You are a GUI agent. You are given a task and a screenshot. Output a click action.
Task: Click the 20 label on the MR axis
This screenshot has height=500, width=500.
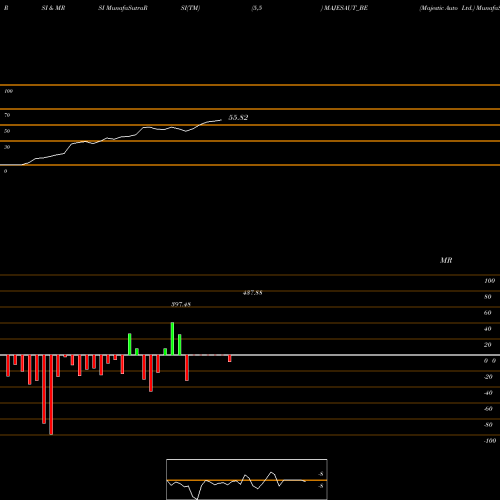[487, 345]
